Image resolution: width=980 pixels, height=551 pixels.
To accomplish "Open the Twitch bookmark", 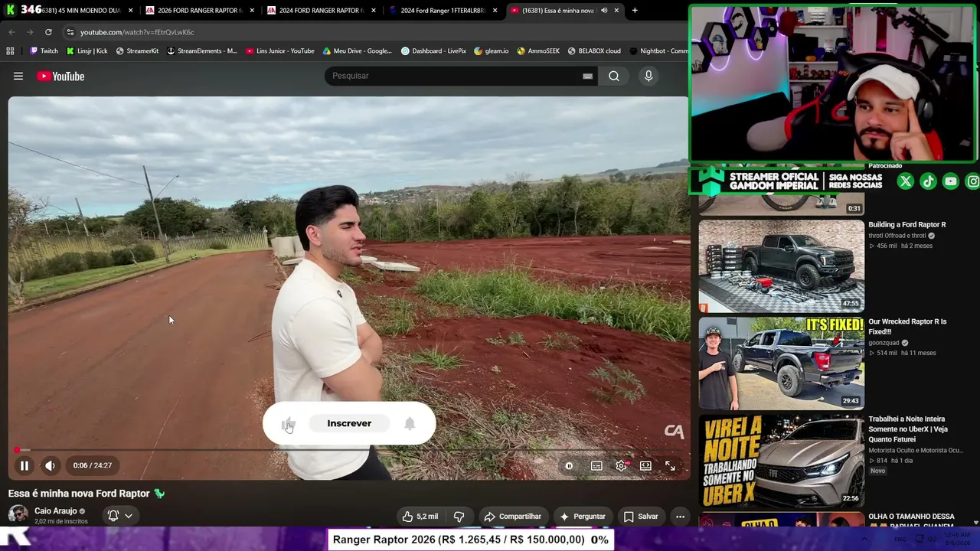I will tap(44, 51).
